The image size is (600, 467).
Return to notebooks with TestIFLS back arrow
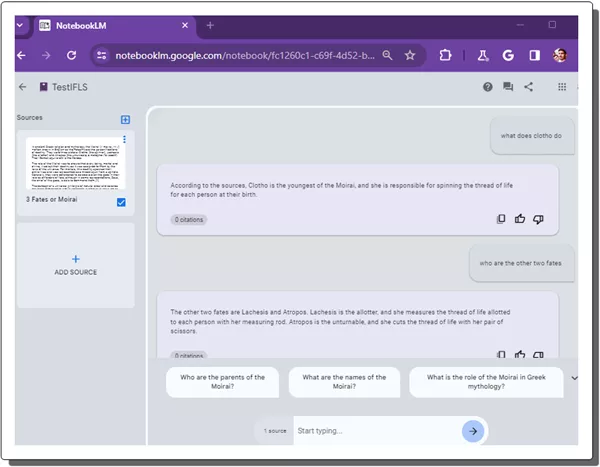23,87
